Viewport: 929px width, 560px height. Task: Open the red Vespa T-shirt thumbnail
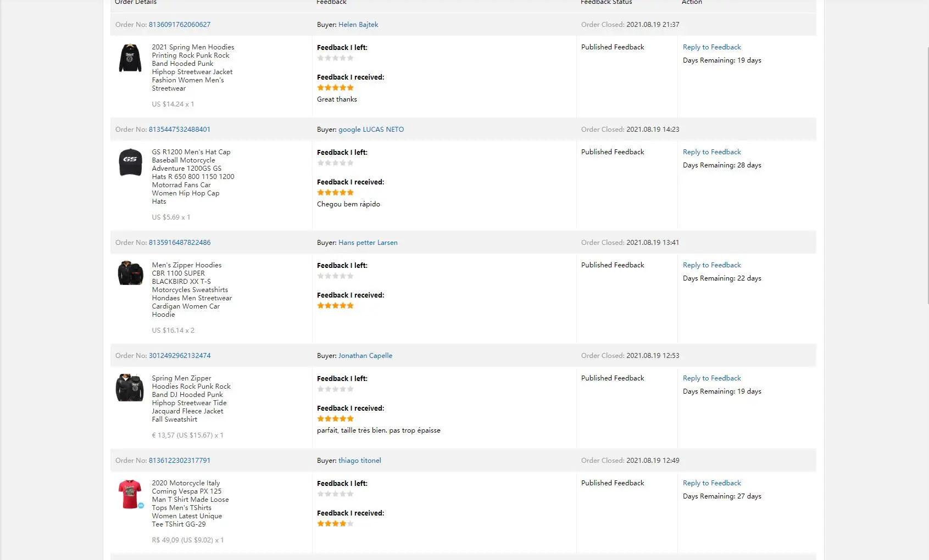[130, 494]
